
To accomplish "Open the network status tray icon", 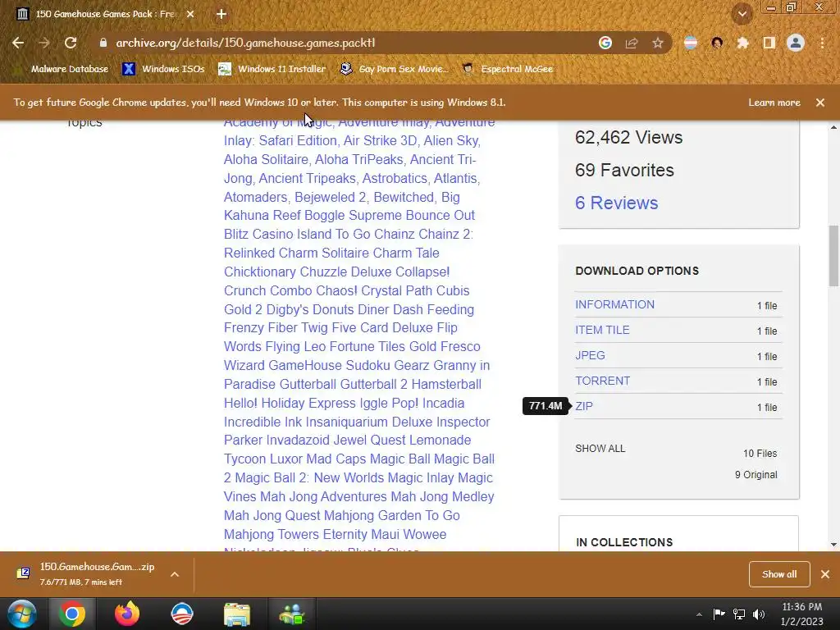I will click(x=739, y=614).
